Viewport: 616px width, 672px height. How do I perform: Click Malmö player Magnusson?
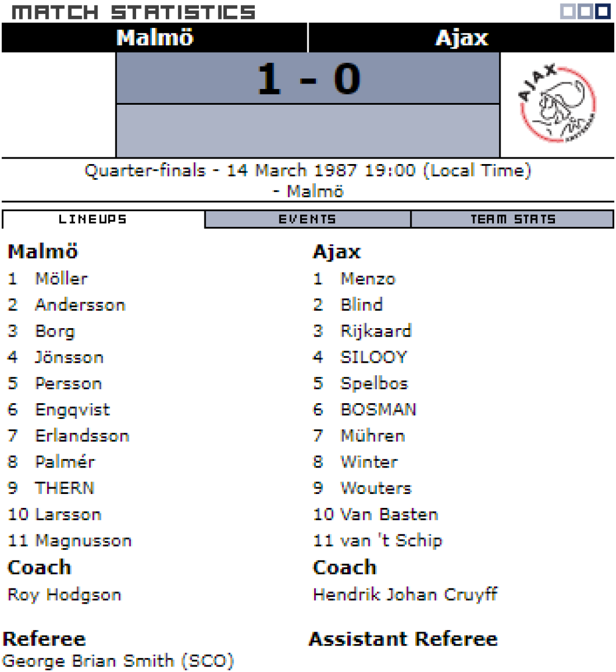pos(83,540)
